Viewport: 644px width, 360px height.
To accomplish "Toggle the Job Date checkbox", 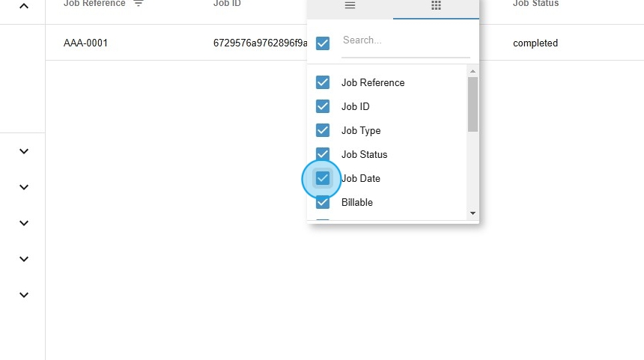I will (x=323, y=178).
